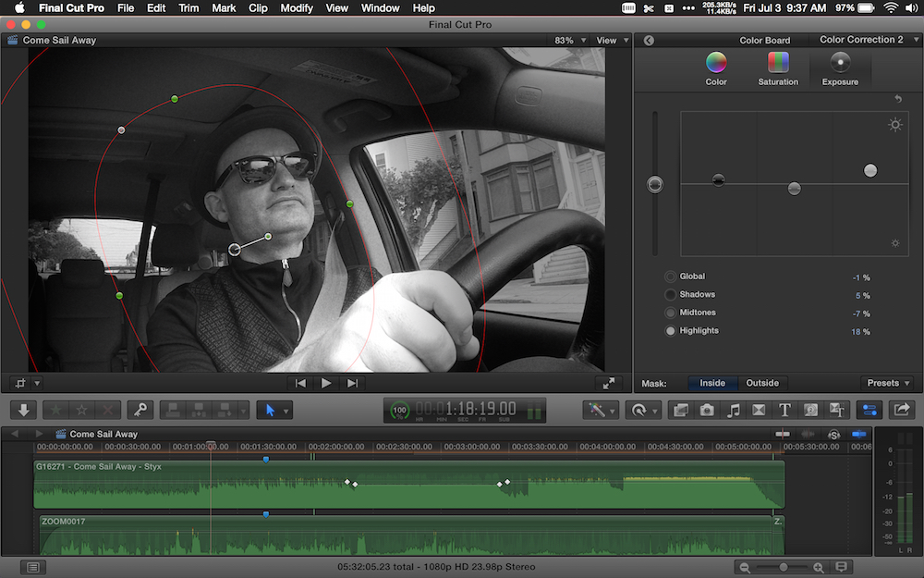
Task: Open the retime speed menu
Action: coord(643,410)
